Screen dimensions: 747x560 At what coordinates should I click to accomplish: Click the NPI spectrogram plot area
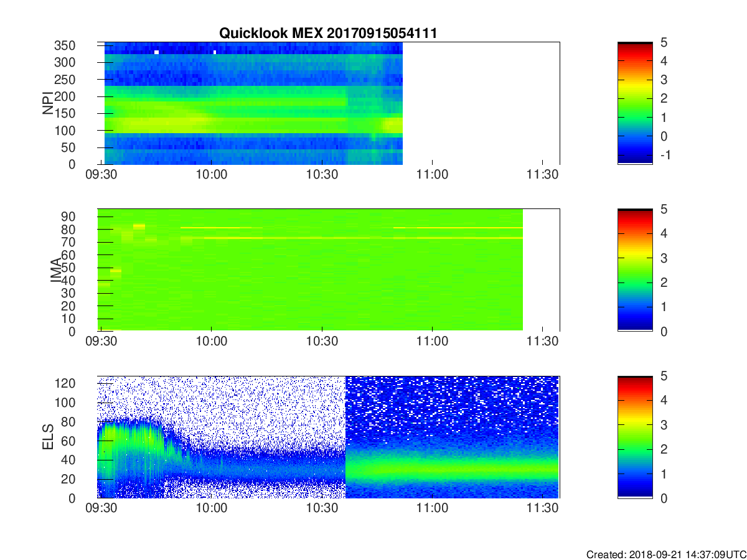click(328, 103)
